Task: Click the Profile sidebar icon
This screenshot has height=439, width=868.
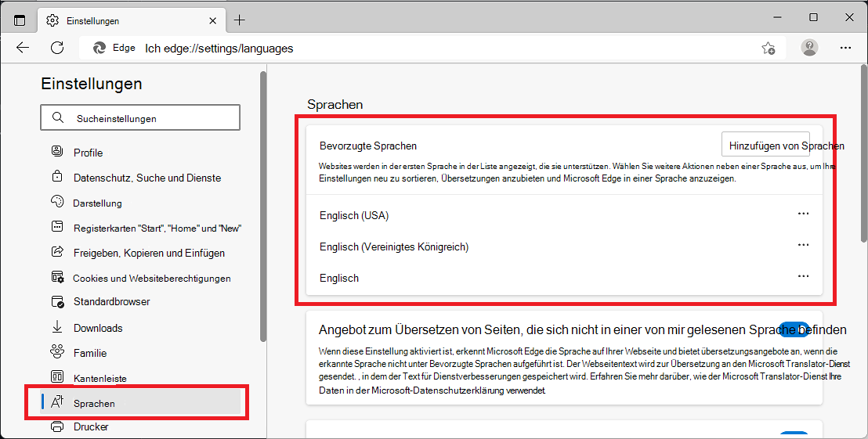Action: 57,151
